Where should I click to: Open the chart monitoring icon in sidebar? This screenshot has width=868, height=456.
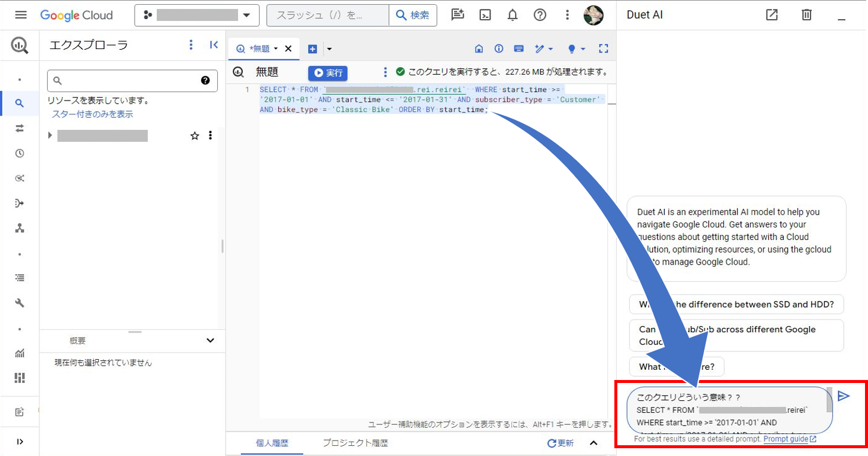point(20,353)
